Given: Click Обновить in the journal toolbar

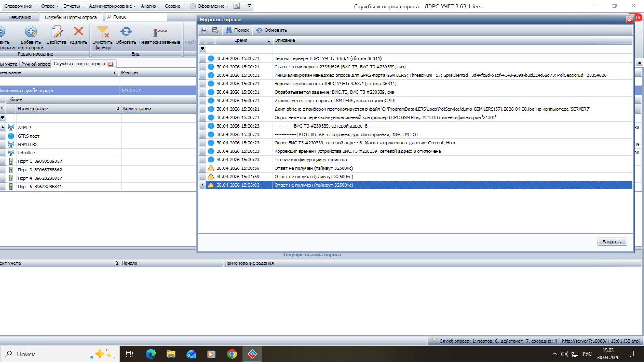Looking at the screenshot, I should click(x=272, y=30).
